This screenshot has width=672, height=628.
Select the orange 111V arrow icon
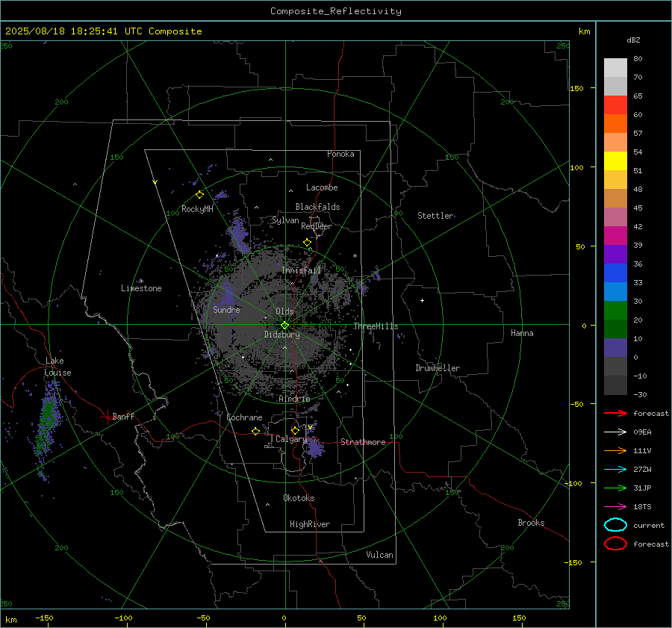tap(615, 450)
